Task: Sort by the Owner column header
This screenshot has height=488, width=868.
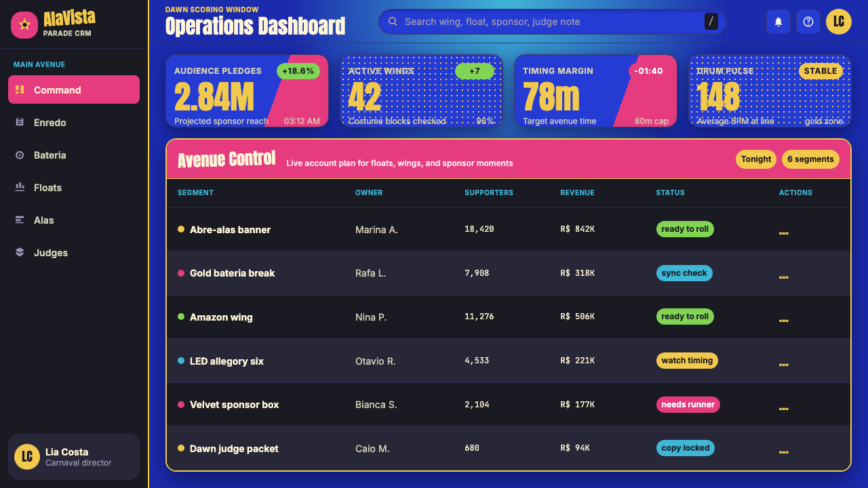Action: [369, 192]
